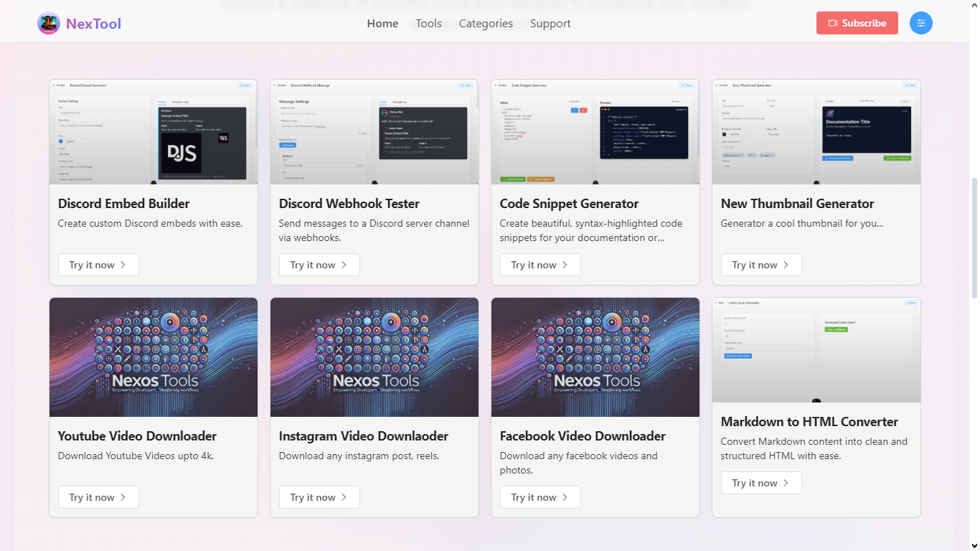Try the Code Snippet Generator now

[540, 265]
